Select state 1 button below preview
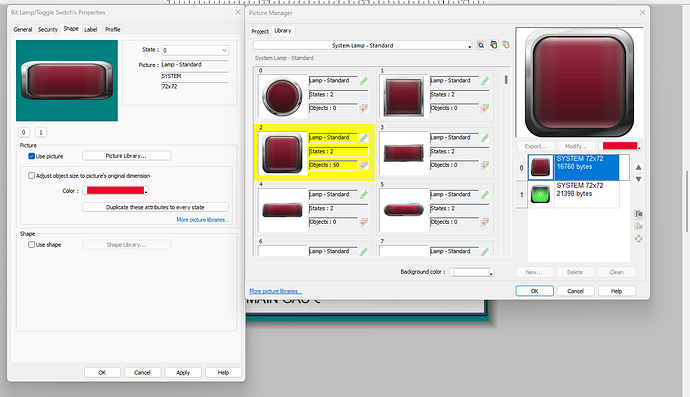This screenshot has width=690, height=397. pos(41,132)
